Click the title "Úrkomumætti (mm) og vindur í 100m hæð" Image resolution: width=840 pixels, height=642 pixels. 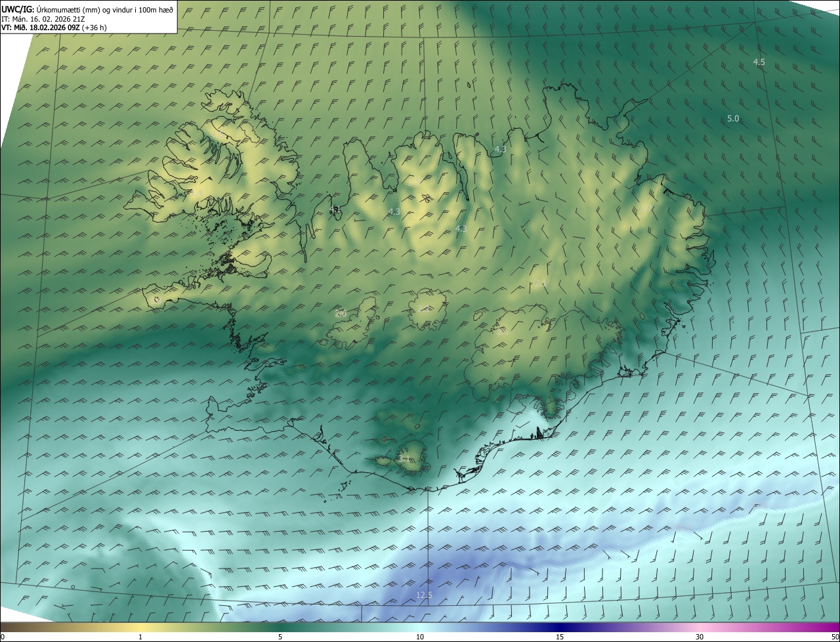click(104, 9)
